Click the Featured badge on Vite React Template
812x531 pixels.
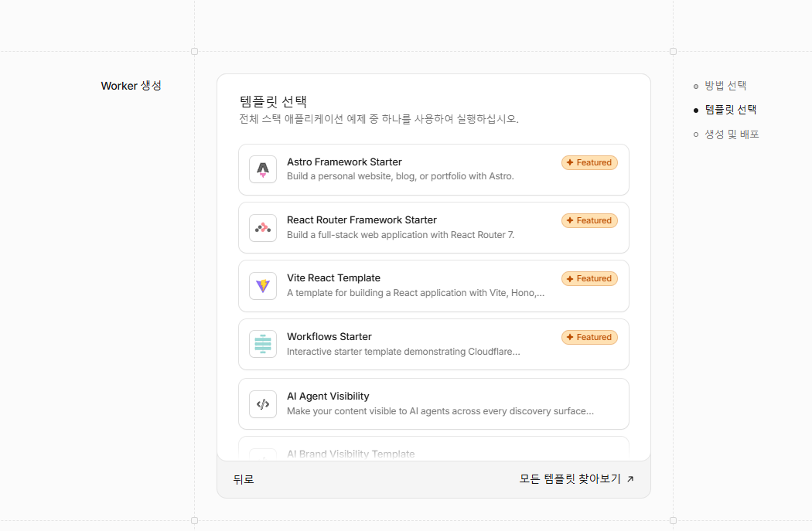[589, 278]
